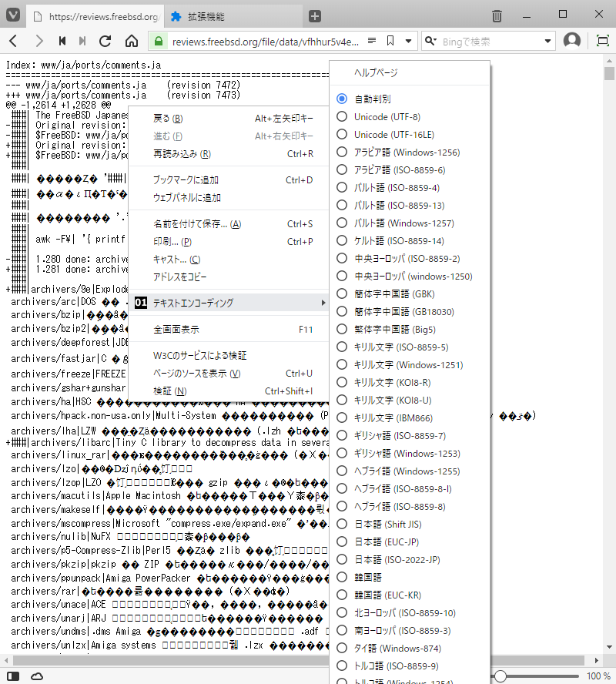Image resolution: width=616 pixels, height=684 pixels.
Task: Click the 100 % zoom value text
Action: click(598, 676)
